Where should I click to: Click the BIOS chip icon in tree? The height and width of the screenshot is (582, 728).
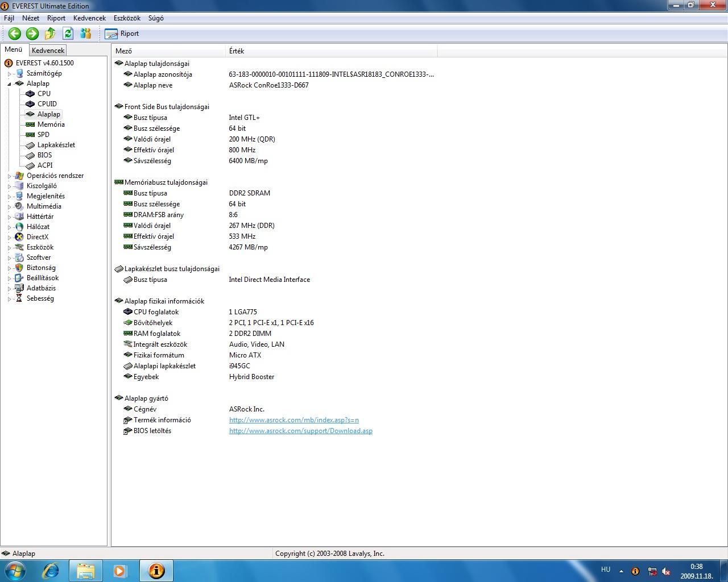pos(30,155)
